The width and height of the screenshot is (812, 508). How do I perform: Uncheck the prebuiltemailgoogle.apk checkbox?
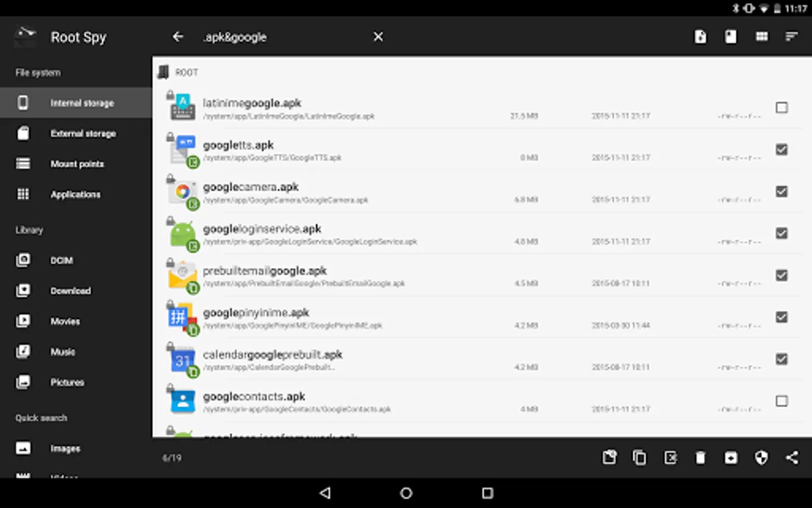(x=782, y=275)
